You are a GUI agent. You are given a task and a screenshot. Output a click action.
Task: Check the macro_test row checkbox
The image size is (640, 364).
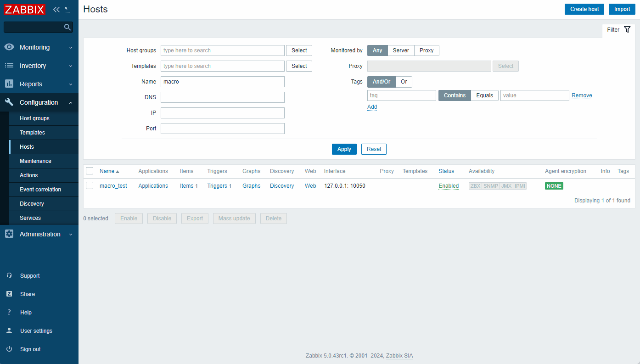pyautogui.click(x=90, y=186)
